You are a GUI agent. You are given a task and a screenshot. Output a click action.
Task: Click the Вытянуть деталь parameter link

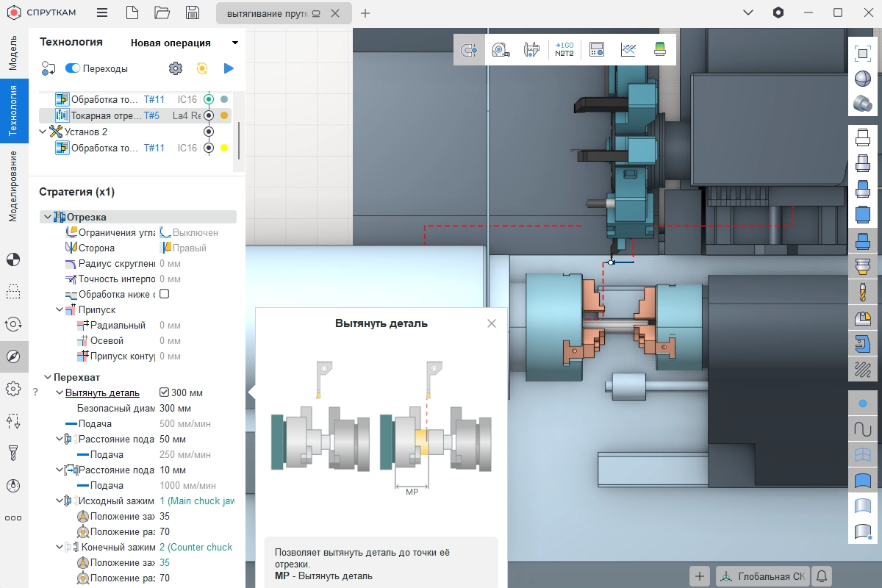pyautogui.click(x=102, y=392)
